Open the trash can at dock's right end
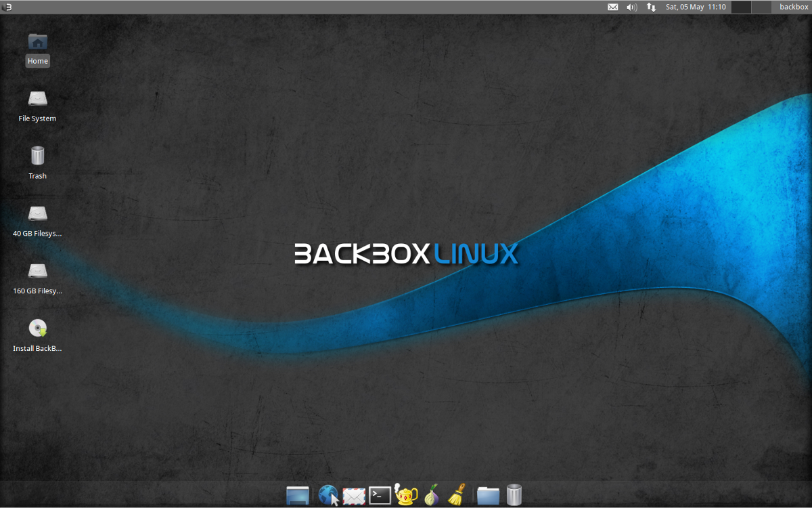This screenshot has width=812, height=508. pyautogui.click(x=514, y=495)
